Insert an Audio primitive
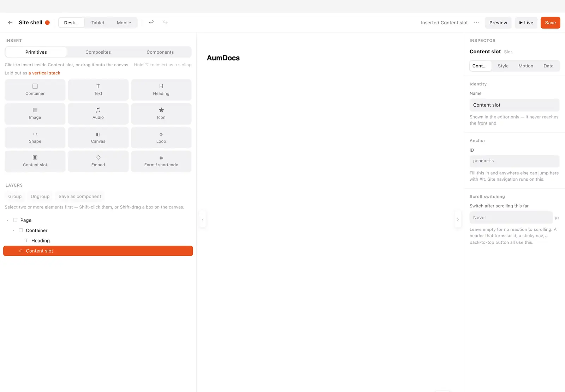 (x=98, y=114)
